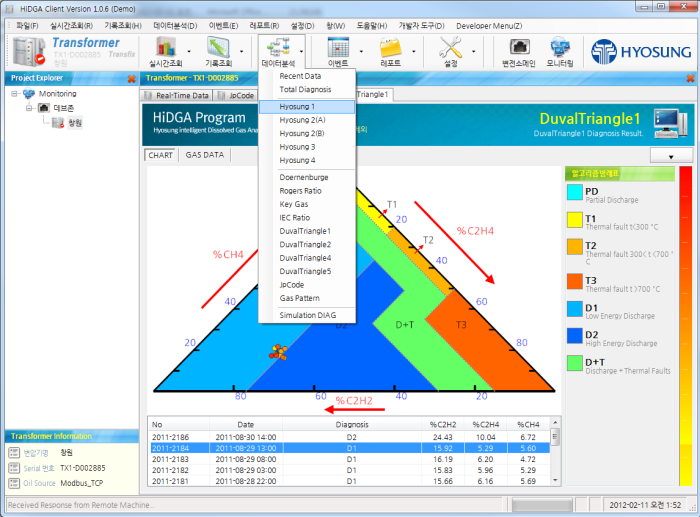
Task: Click the 데이터분석 data analysis icon
Action: tap(278, 46)
